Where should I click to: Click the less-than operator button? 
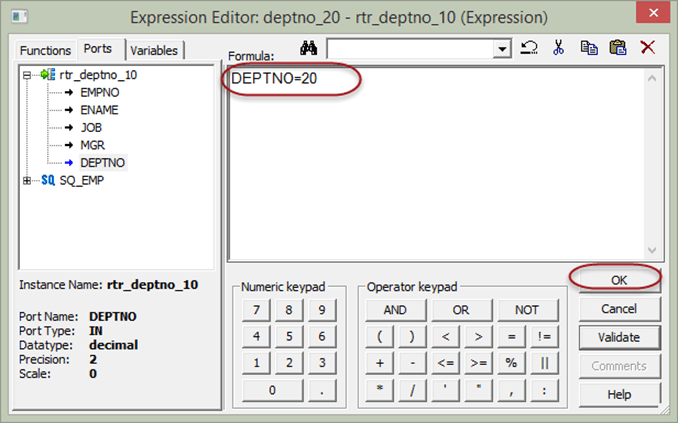click(x=445, y=336)
